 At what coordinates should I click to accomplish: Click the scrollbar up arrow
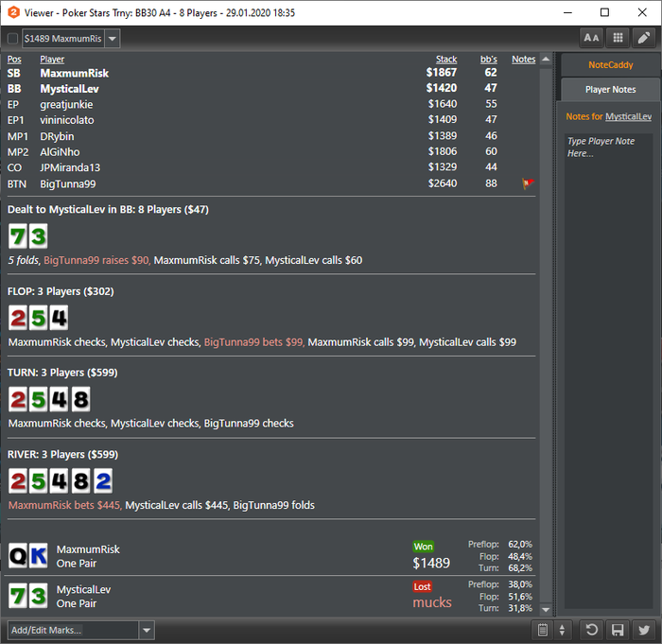[546, 60]
